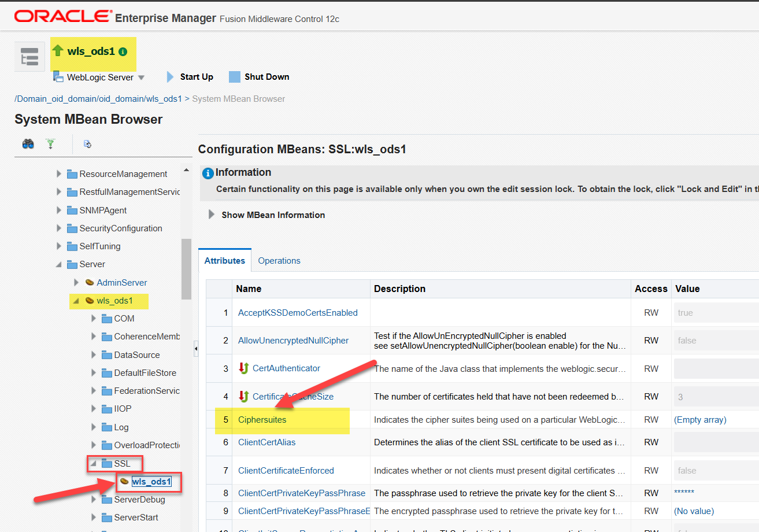Click the bean icon next to AdminServer
Screen dimensions: 759x532
click(90, 282)
